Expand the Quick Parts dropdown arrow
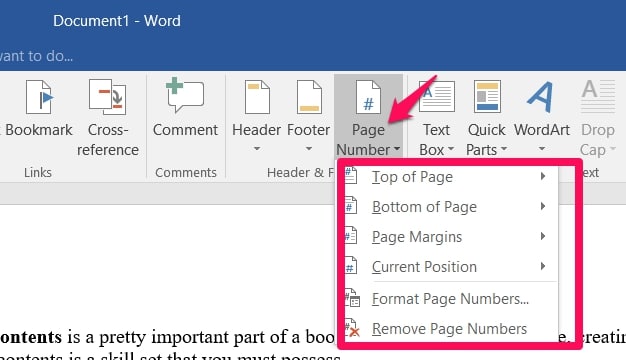This screenshot has height=360, width=626. click(504, 149)
